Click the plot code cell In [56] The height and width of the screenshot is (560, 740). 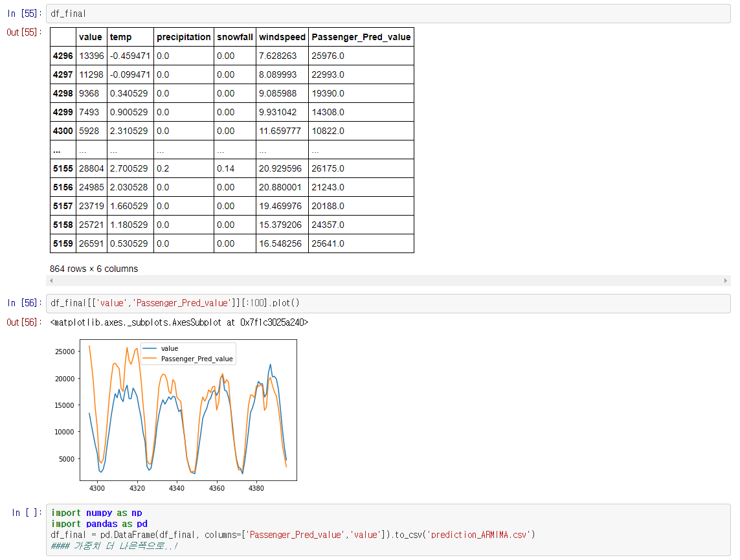click(388, 304)
